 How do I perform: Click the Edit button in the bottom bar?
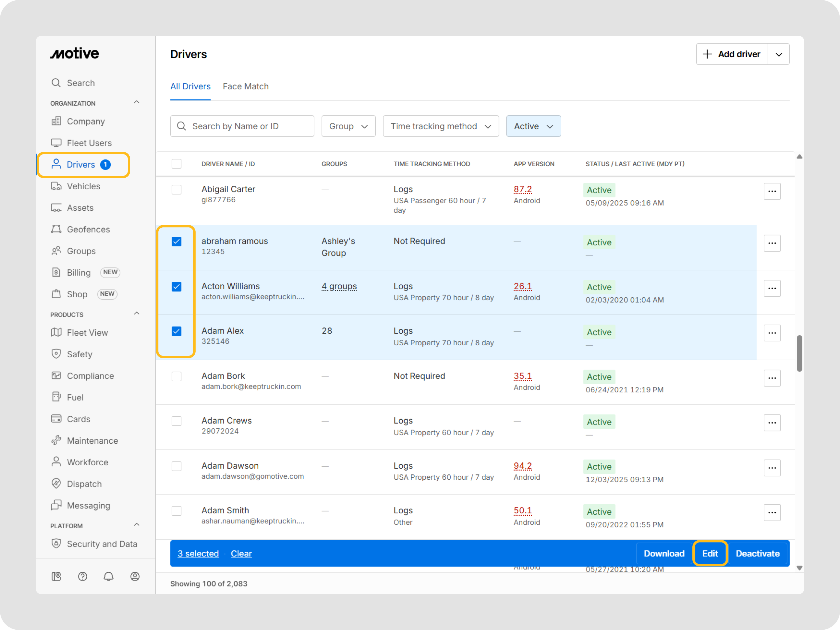(x=710, y=553)
